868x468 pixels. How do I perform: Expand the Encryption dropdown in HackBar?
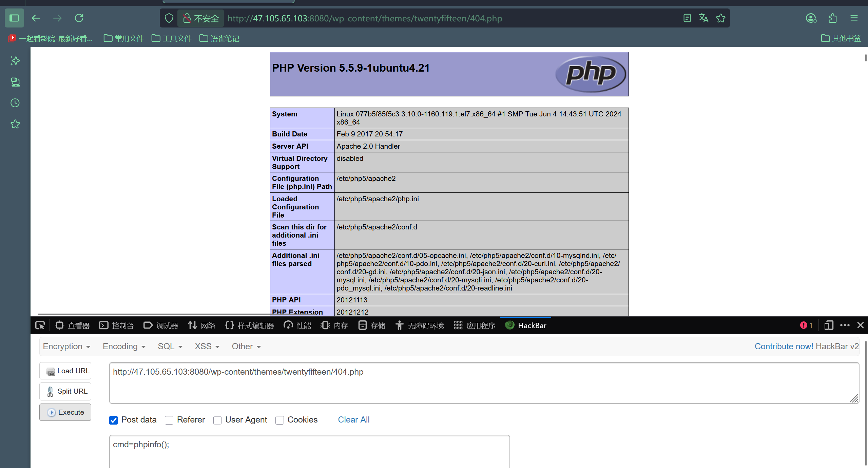click(66, 347)
